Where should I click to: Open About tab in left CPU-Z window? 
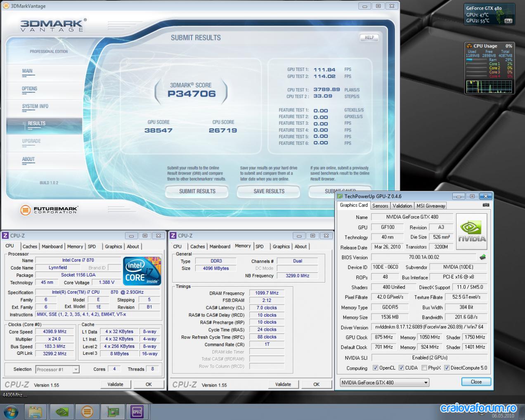coord(133,247)
